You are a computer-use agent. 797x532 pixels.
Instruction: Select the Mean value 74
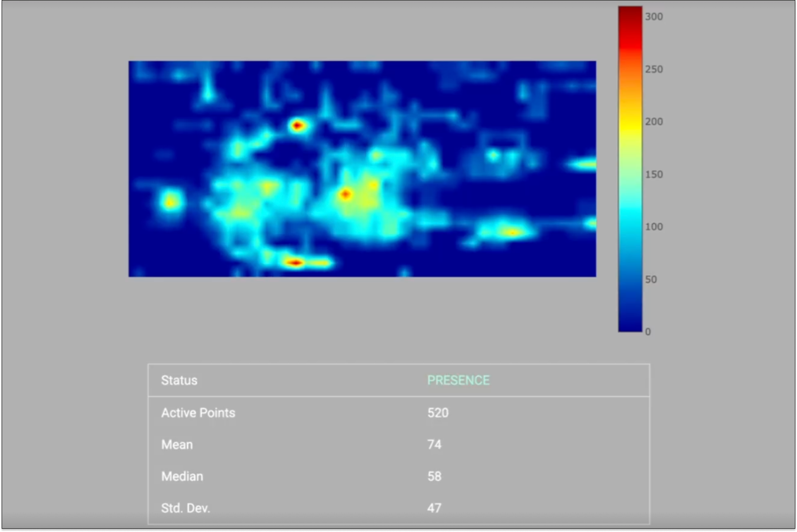tap(434, 444)
